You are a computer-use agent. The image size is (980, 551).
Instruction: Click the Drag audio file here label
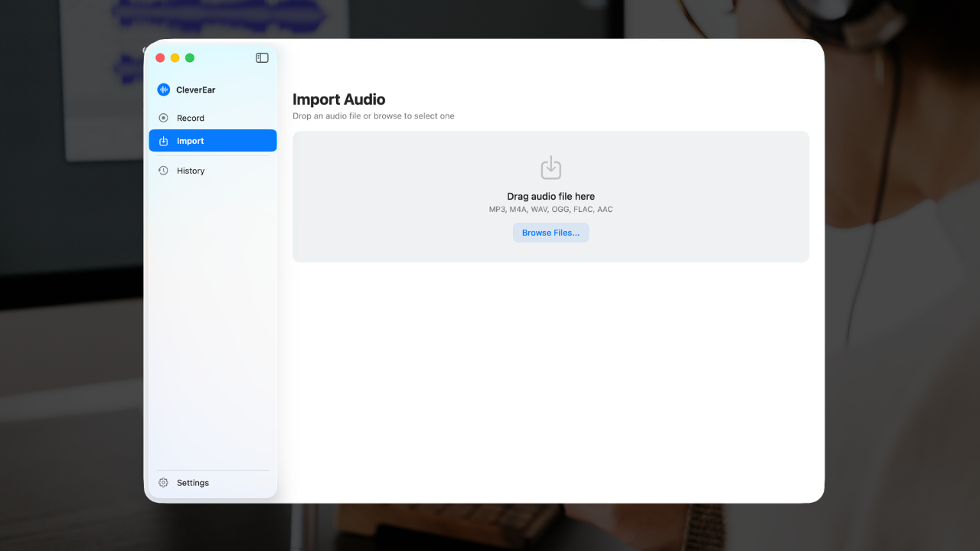[x=550, y=196]
